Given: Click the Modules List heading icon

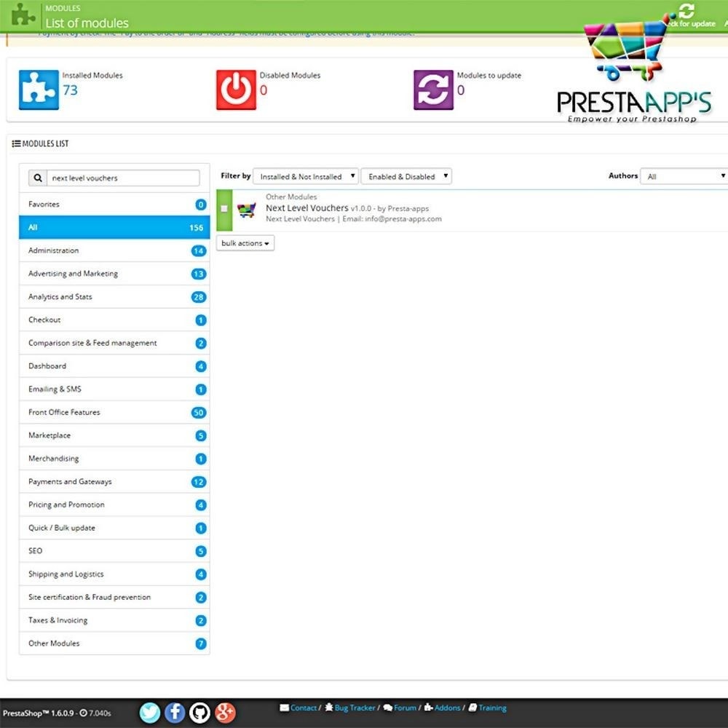Looking at the screenshot, I should 16,143.
